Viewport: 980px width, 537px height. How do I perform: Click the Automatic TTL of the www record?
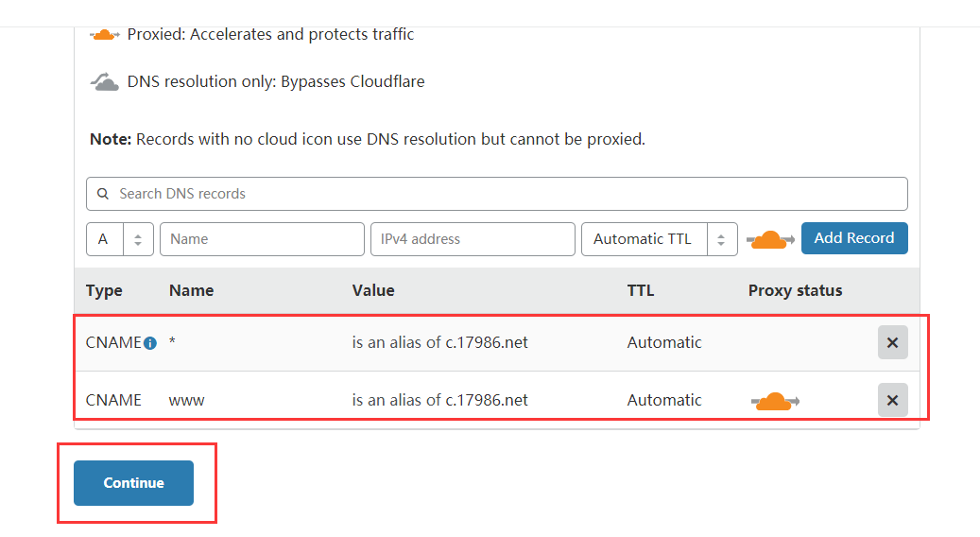(664, 400)
